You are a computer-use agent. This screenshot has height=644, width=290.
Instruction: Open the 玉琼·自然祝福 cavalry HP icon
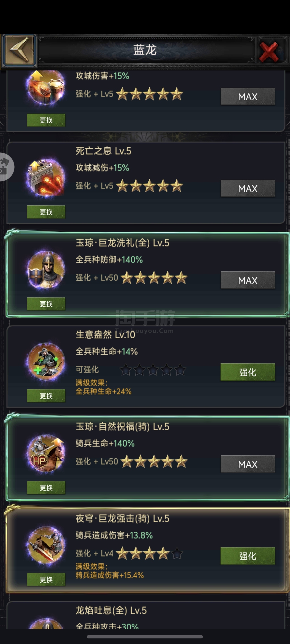[x=46, y=454]
